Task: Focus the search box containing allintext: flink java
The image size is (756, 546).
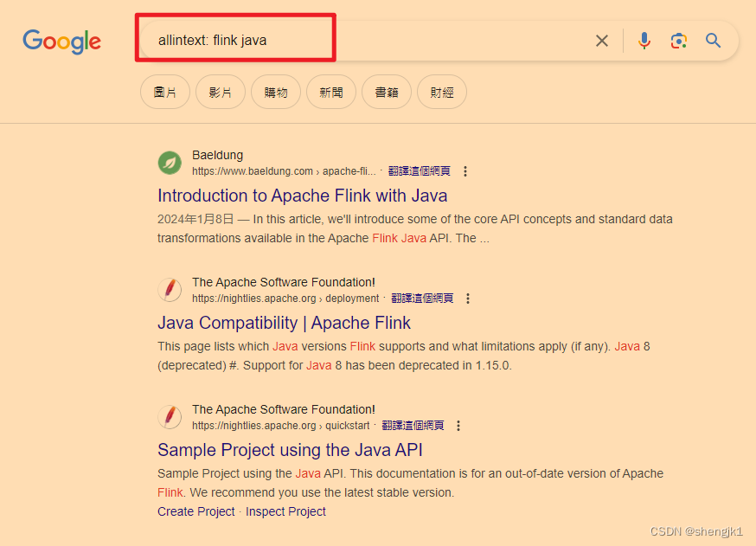Action: pos(367,41)
